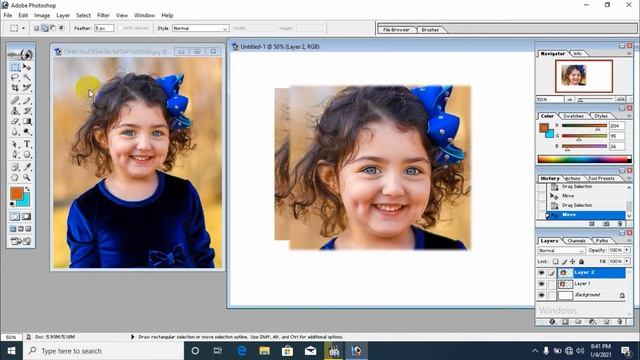
Task: Open the Filter menu
Action: coord(103,15)
